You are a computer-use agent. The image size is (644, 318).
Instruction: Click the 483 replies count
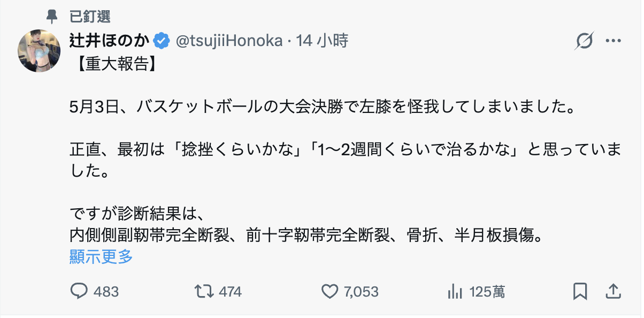tap(106, 292)
